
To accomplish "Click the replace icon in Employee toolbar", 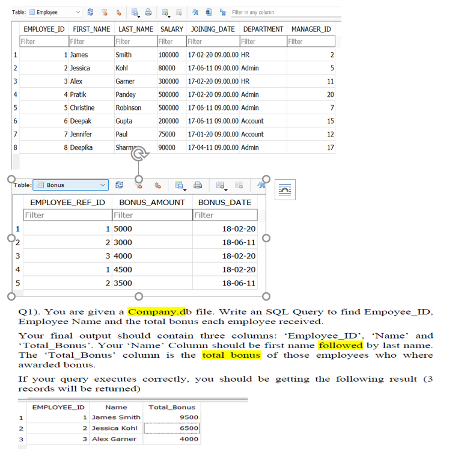I will click(x=222, y=12).
